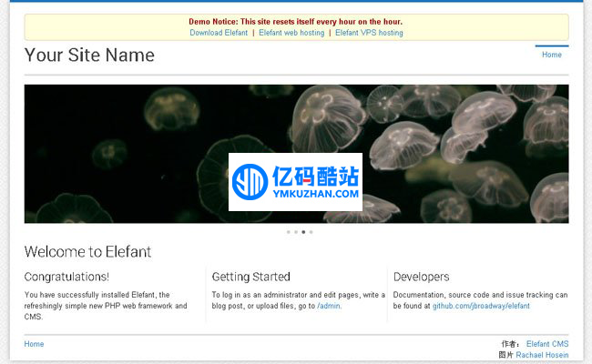Open the /admin link

pyautogui.click(x=329, y=306)
